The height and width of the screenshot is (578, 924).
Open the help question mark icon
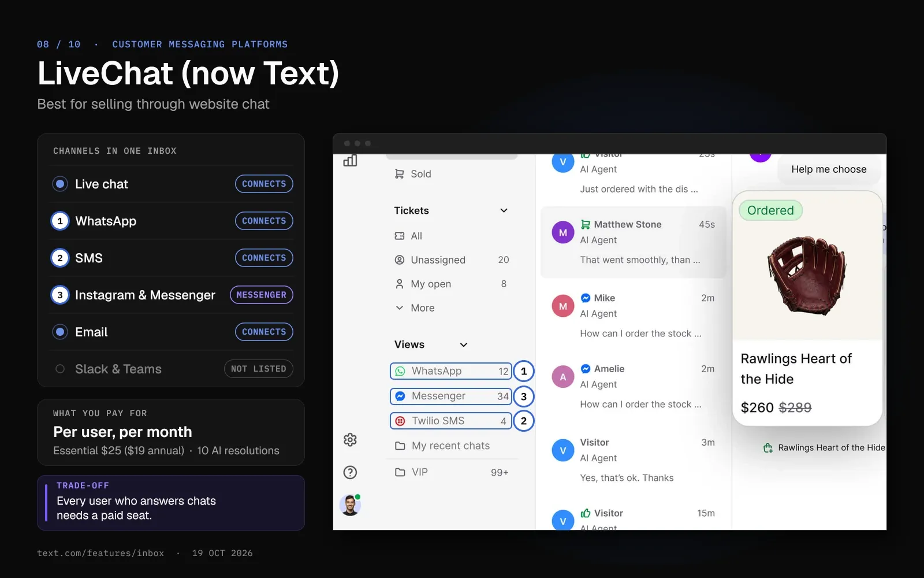pos(350,472)
